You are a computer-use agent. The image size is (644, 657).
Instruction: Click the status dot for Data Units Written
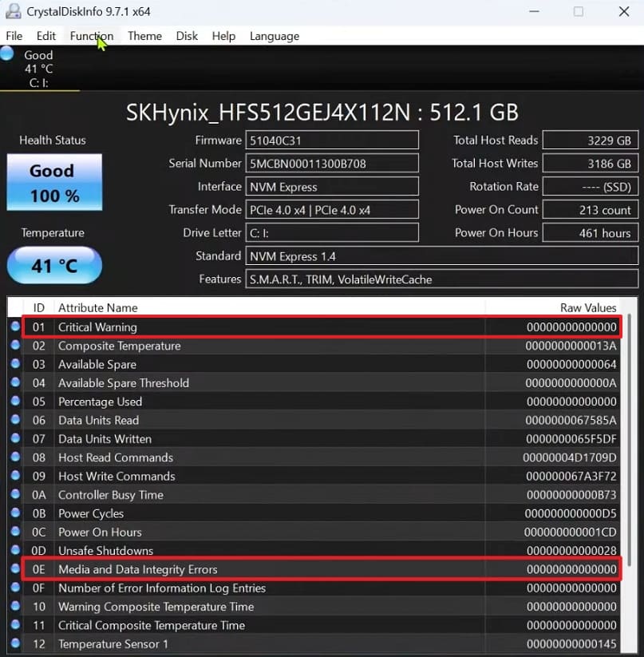[15, 437]
